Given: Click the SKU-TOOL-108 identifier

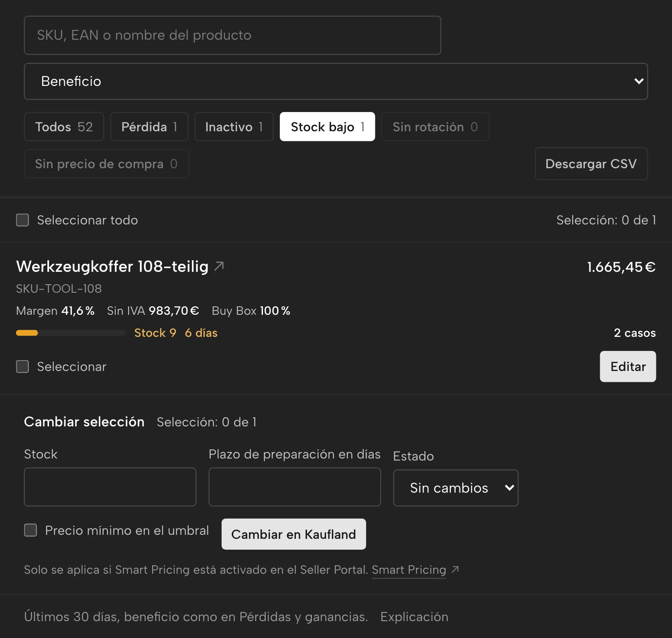Looking at the screenshot, I should (x=59, y=289).
